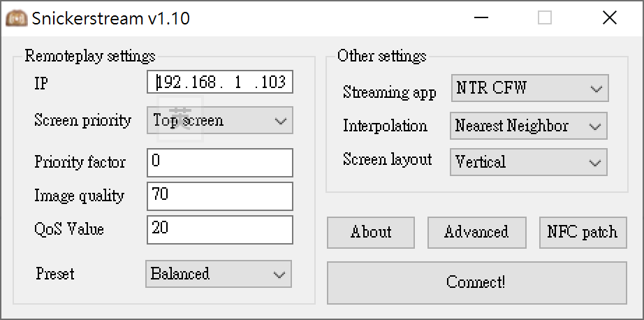
Task: Click the Image quality input field
Action: (x=220, y=196)
